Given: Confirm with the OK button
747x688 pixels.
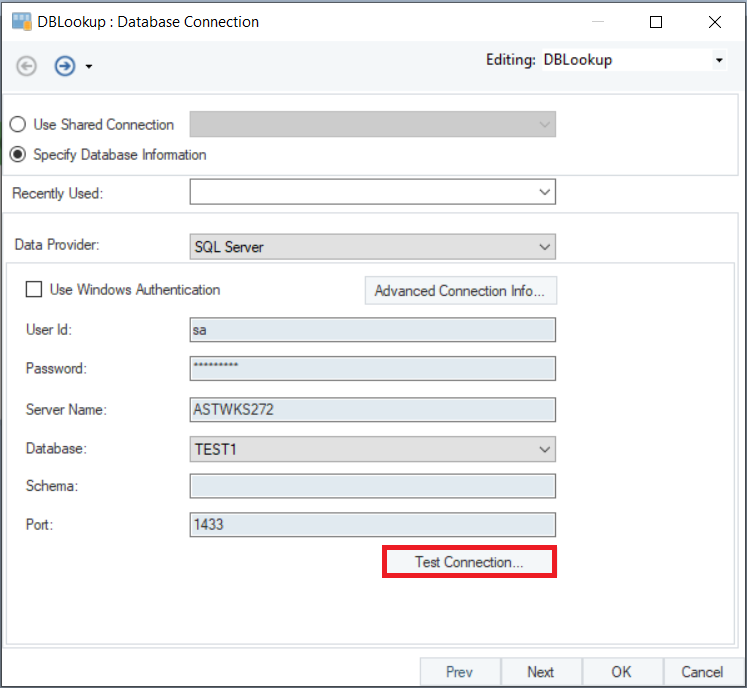Looking at the screenshot, I should [x=621, y=672].
